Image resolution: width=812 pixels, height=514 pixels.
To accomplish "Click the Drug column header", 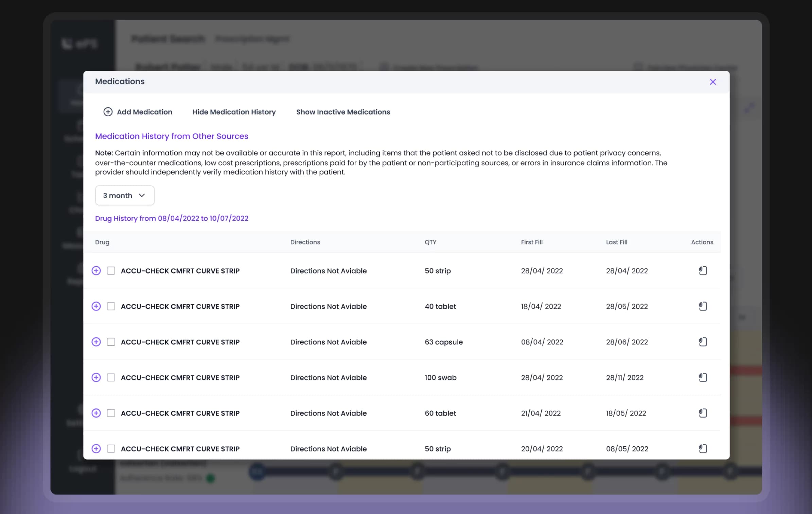I will (x=102, y=242).
